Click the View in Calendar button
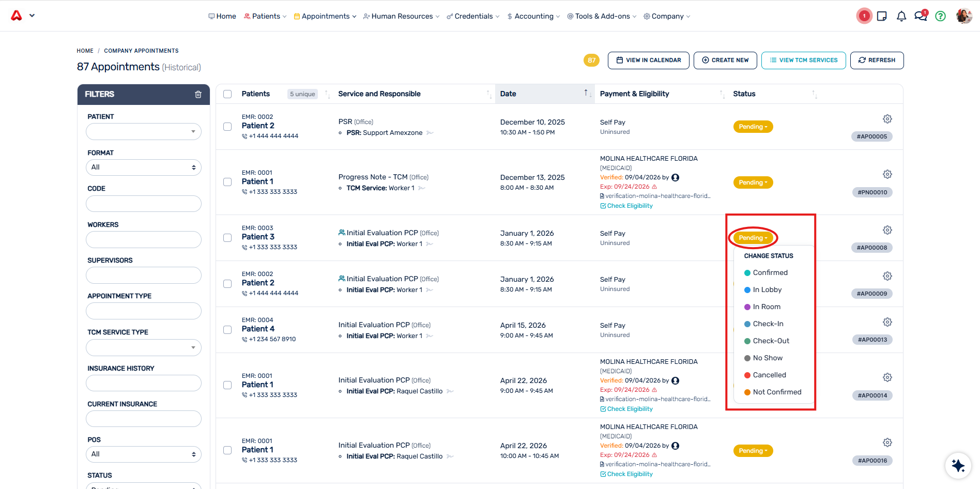 point(649,60)
